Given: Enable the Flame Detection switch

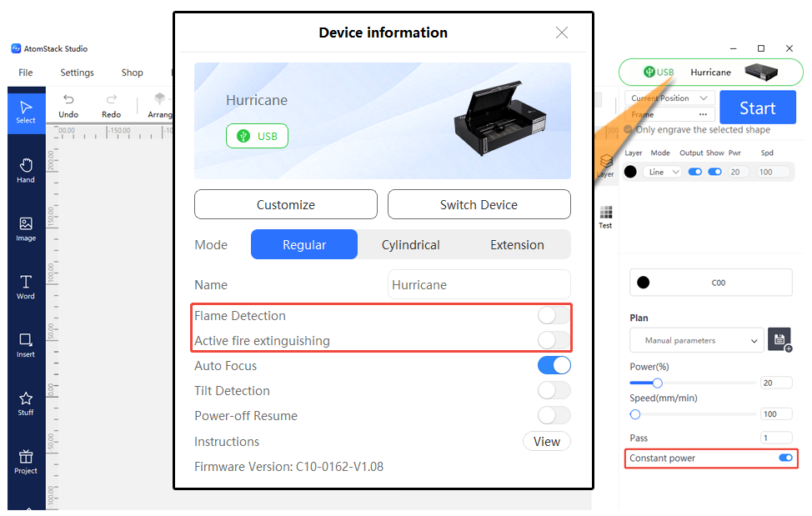Looking at the screenshot, I should point(554,315).
